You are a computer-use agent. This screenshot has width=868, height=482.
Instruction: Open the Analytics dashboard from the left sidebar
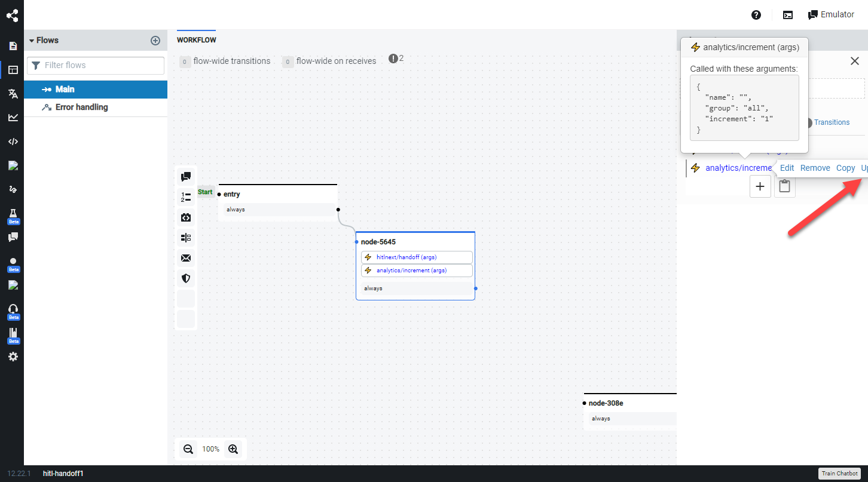13,117
